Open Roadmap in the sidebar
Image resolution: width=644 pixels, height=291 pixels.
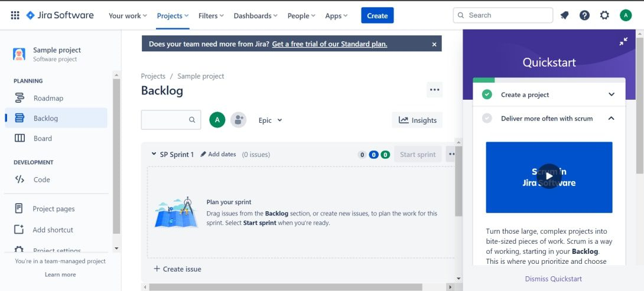pos(56,98)
